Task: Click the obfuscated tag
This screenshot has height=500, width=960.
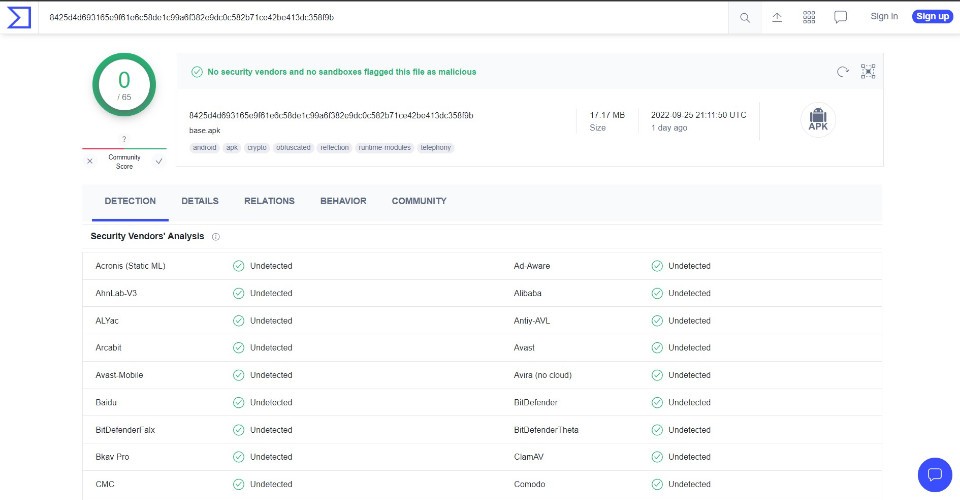Action: (293, 147)
